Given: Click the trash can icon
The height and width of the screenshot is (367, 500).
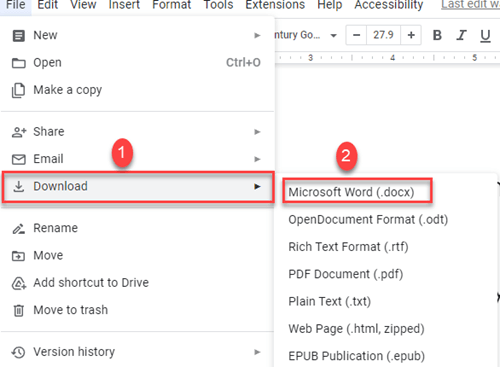Looking at the screenshot, I should tap(18, 310).
